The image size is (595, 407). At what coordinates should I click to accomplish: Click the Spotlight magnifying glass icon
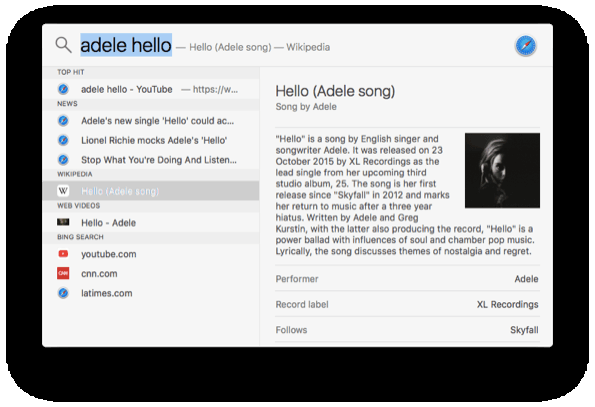pyautogui.click(x=63, y=45)
